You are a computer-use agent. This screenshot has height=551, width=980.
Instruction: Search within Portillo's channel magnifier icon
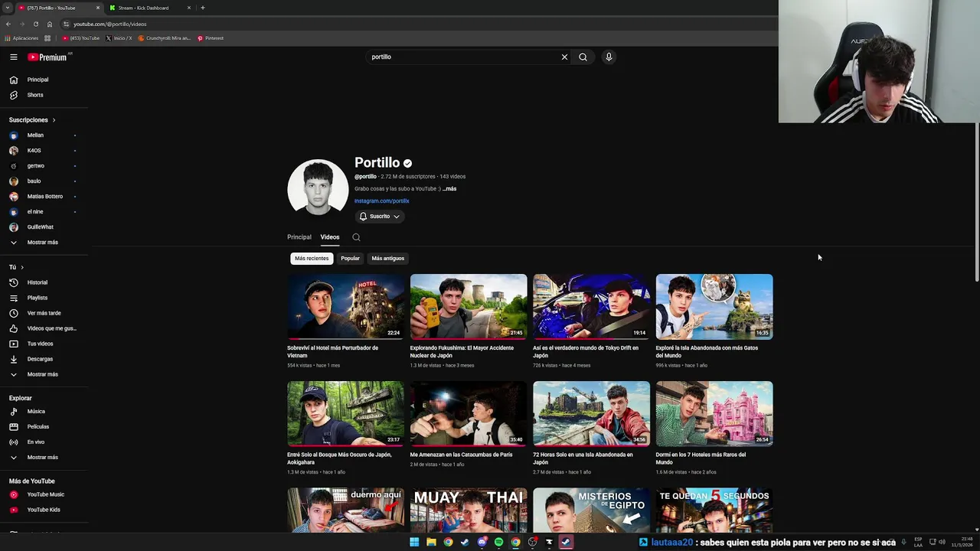(x=356, y=237)
